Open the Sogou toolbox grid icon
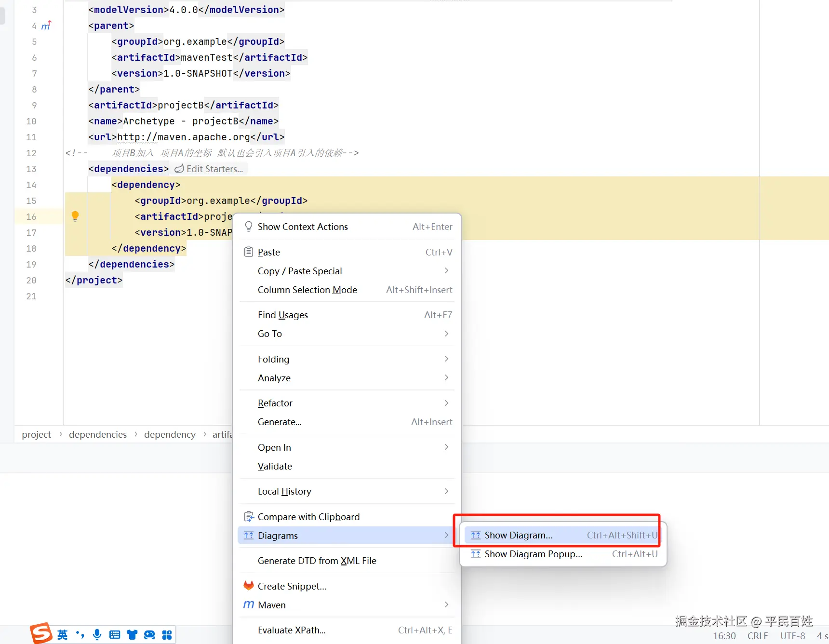This screenshot has width=829, height=644. [167, 635]
